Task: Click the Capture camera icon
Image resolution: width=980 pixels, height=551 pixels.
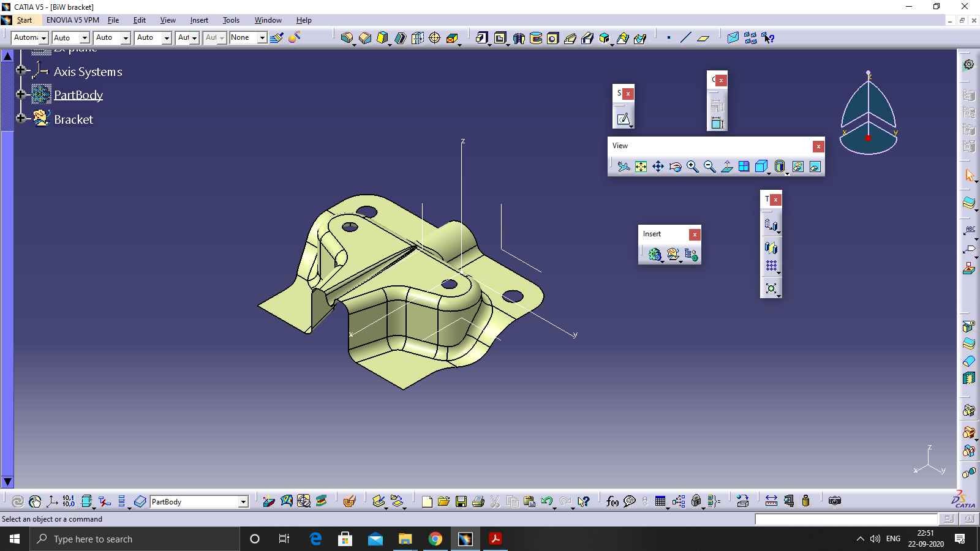Action: pos(834,501)
